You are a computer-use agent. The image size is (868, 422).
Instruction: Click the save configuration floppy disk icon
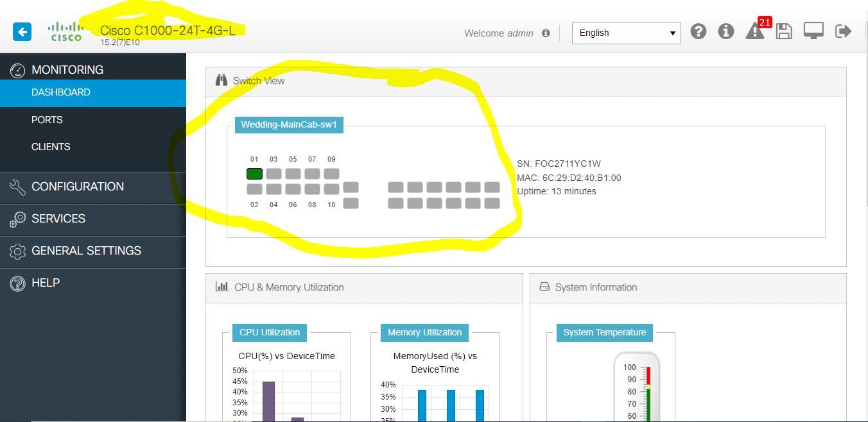coord(784,31)
